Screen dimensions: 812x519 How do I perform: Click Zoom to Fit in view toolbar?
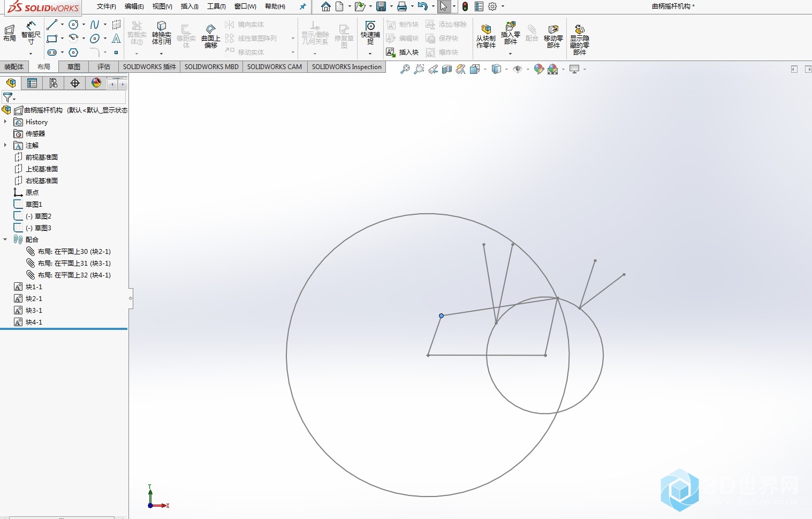tap(405, 69)
